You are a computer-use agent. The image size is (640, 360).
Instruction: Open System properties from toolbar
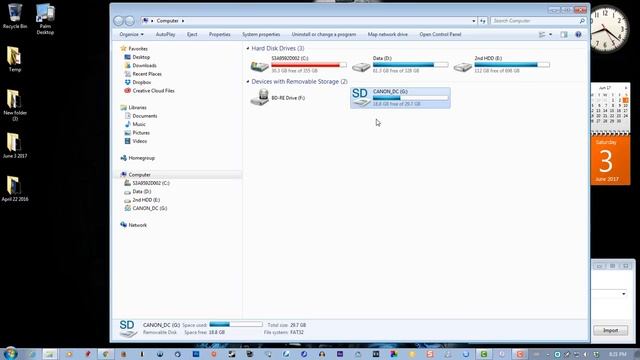pyautogui.click(x=261, y=35)
